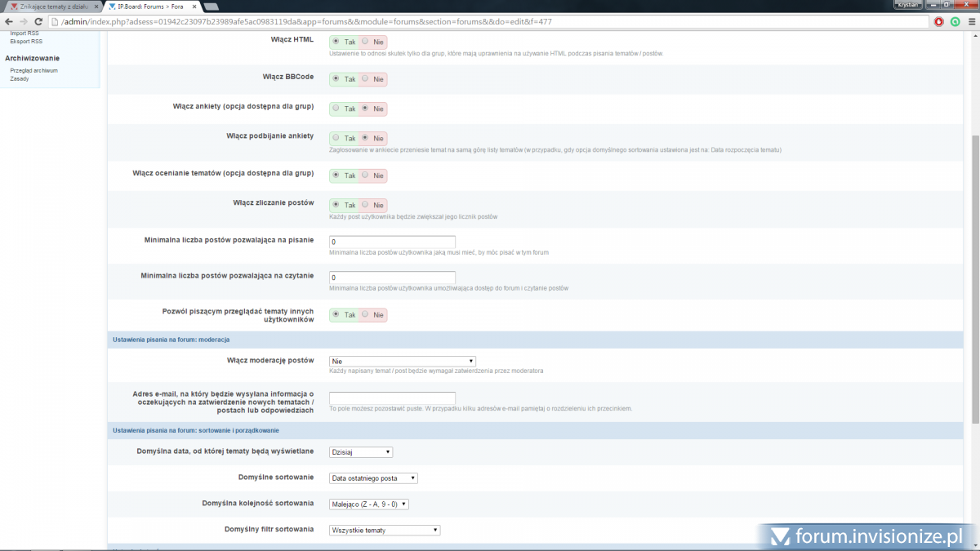The image size is (980, 551).
Task: Click the browser back arrow
Action: coord(8,21)
